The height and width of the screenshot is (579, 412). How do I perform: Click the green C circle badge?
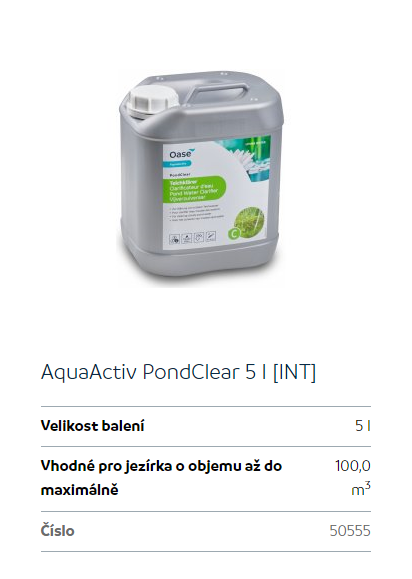(x=233, y=234)
